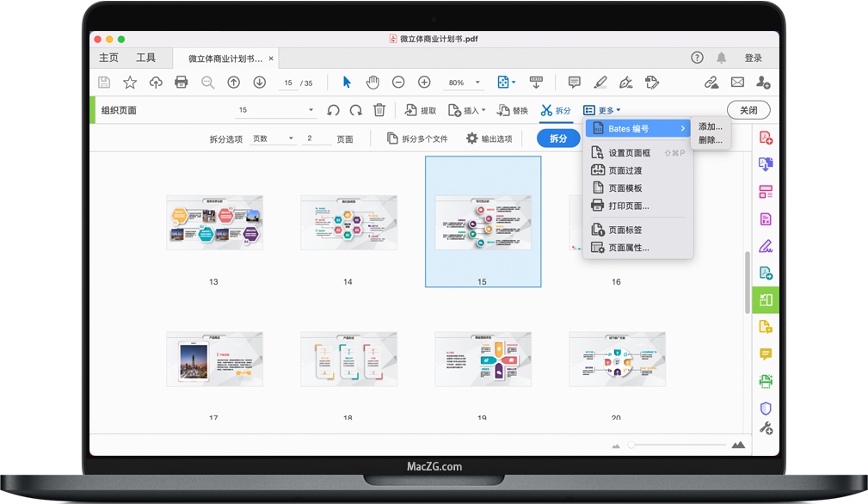868x504 pixels.
Task: Click the email envelope icon
Action: coord(737,83)
